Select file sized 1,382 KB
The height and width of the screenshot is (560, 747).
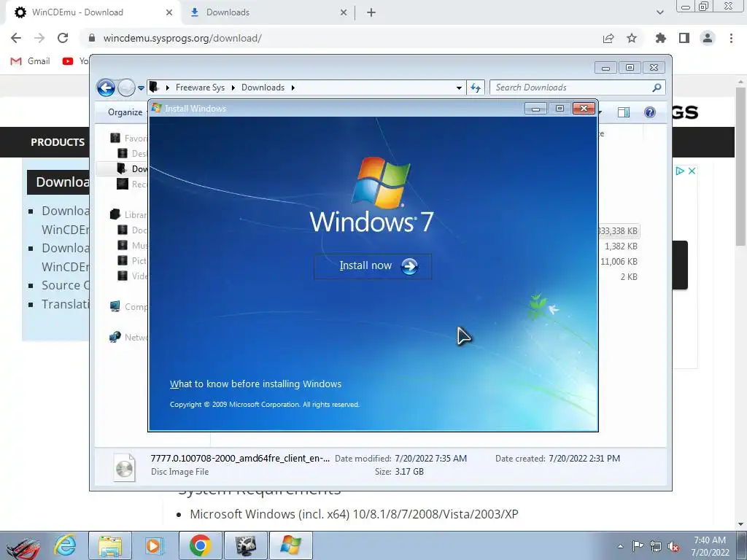pyautogui.click(x=620, y=246)
